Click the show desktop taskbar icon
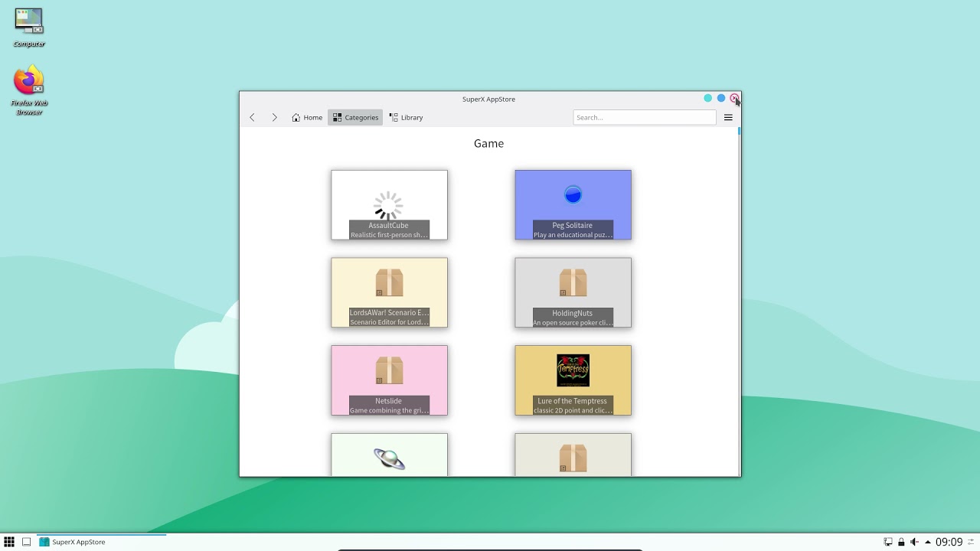Viewport: 980px width, 551px height. (26, 542)
